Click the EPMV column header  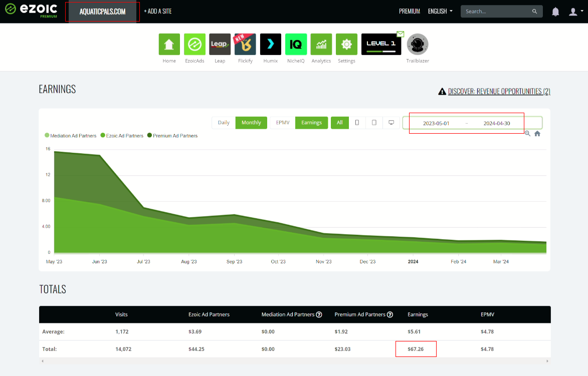pyautogui.click(x=488, y=314)
